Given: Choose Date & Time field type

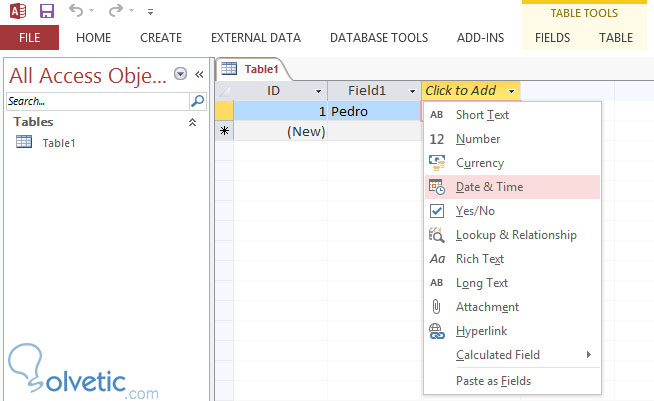Looking at the screenshot, I should point(512,187).
